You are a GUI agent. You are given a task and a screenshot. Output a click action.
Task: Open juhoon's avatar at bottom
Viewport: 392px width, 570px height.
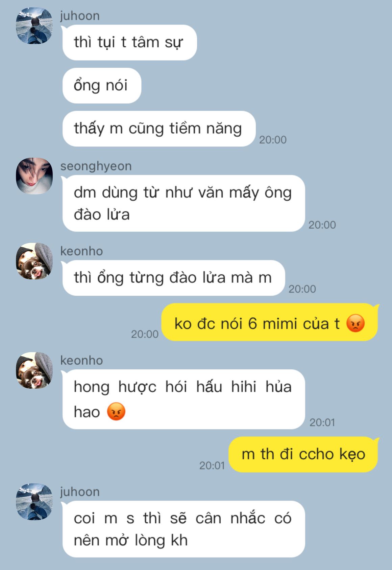(x=34, y=502)
